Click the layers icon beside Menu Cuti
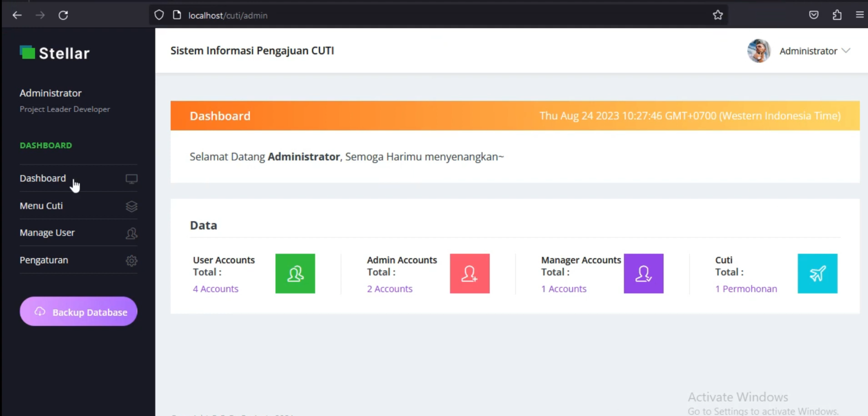The width and height of the screenshot is (868, 416). (x=131, y=206)
